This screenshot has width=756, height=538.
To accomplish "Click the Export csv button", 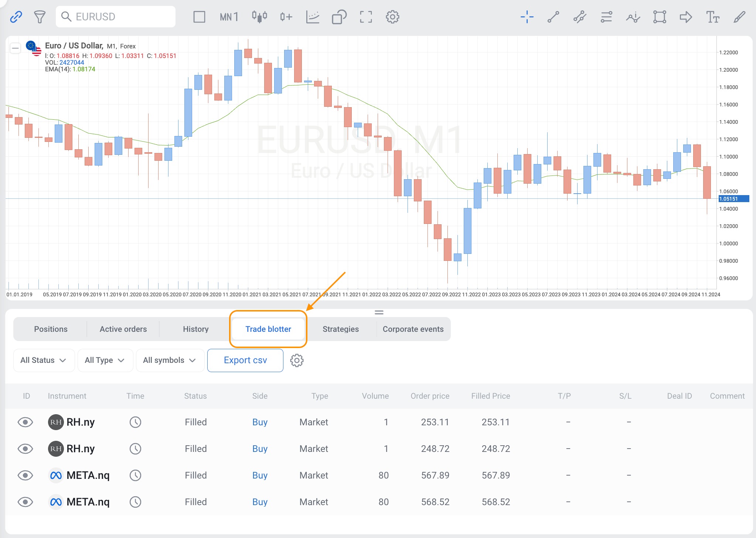I will [x=245, y=360].
